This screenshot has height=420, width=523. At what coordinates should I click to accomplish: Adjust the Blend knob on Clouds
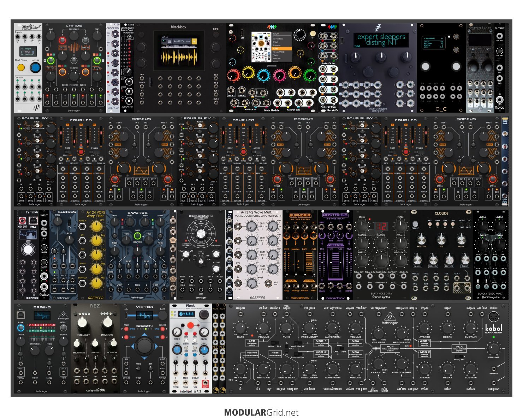pyautogui.click(x=465, y=259)
